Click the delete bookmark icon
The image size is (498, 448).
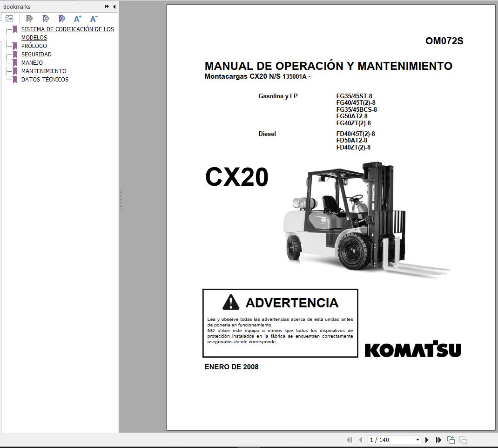[29, 19]
